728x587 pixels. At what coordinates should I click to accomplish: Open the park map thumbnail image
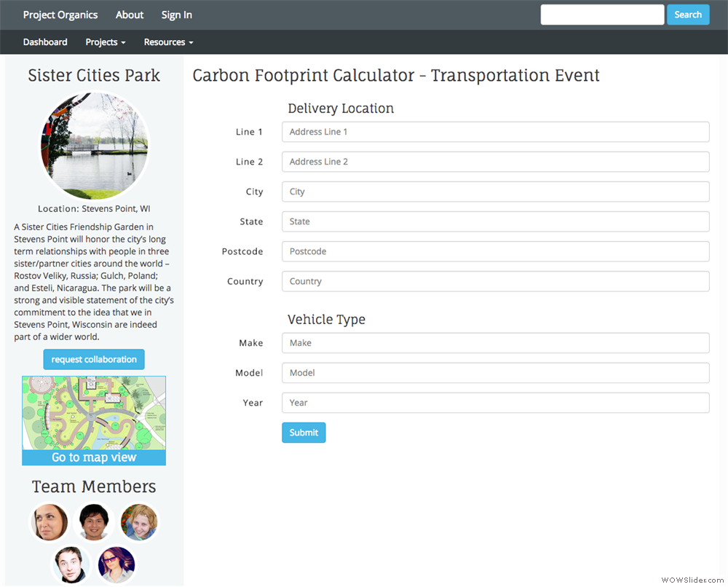pos(94,413)
